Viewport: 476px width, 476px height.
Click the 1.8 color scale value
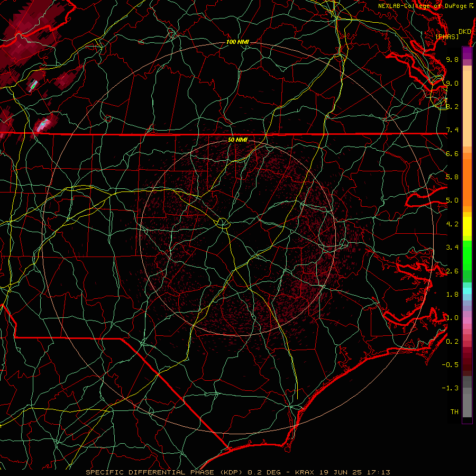[452, 295]
